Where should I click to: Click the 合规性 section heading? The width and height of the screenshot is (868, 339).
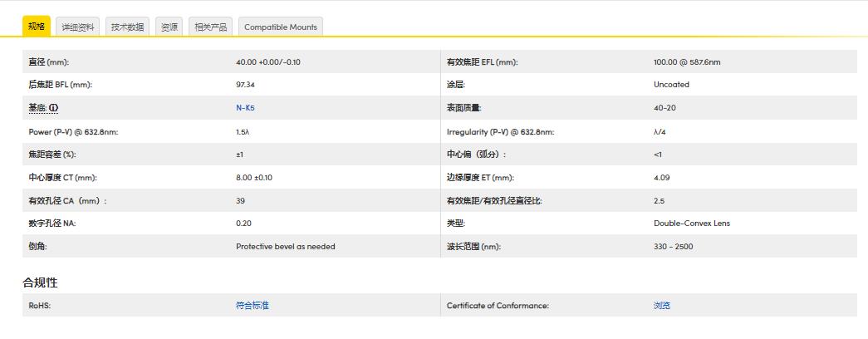40,282
